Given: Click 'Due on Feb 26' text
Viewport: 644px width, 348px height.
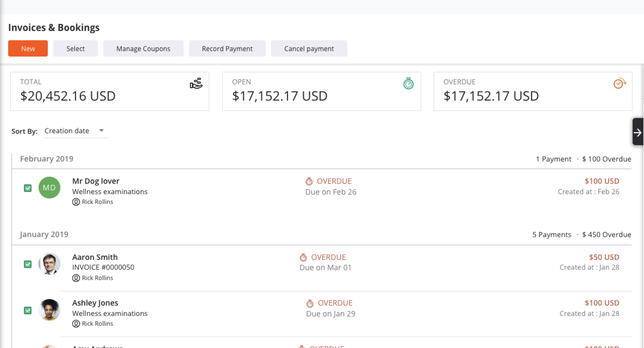Looking at the screenshot, I should tap(331, 192).
